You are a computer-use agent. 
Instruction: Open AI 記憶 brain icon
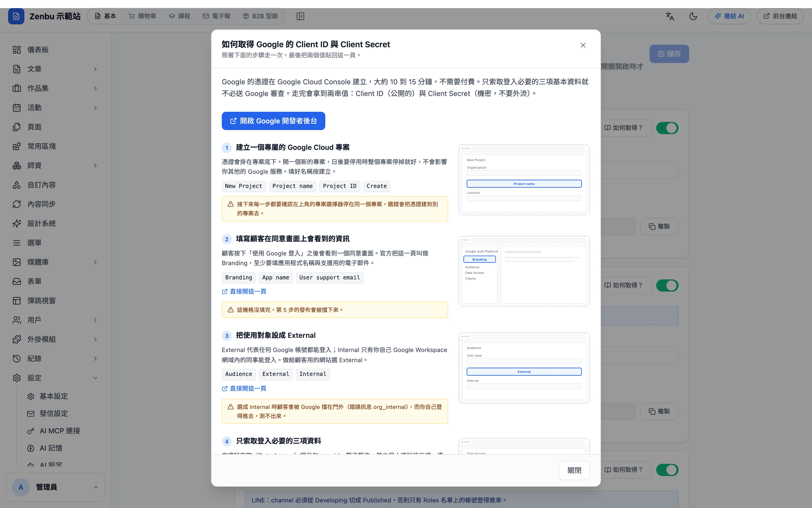click(31, 448)
